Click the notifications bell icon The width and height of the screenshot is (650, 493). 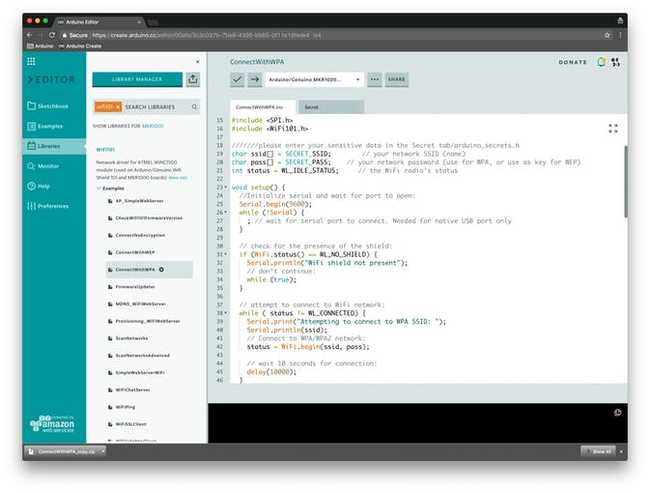tap(602, 62)
